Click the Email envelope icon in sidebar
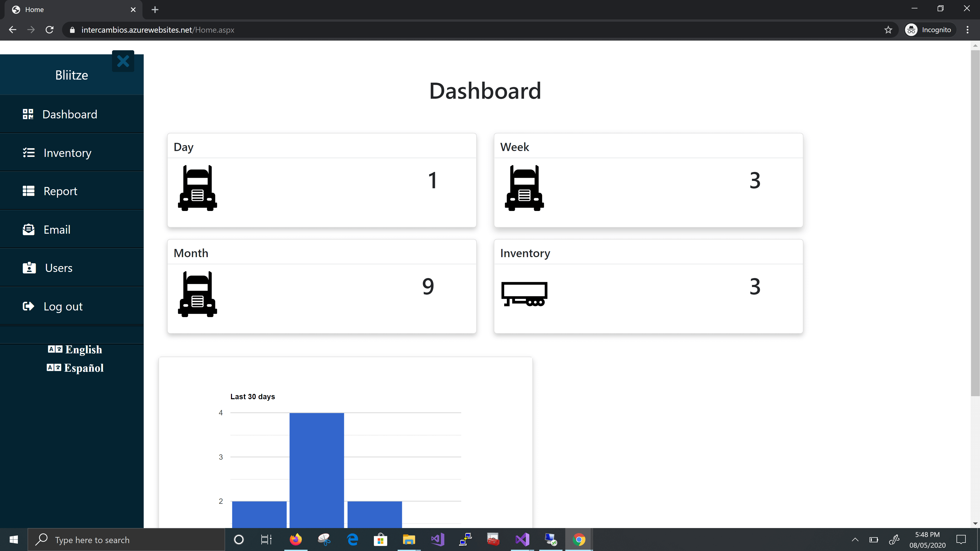Image resolution: width=980 pixels, height=551 pixels. 29,230
